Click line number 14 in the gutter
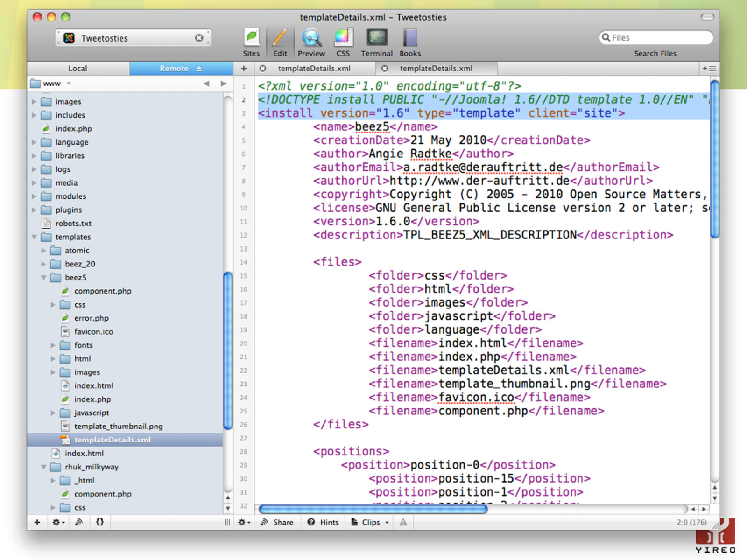 tap(243, 262)
